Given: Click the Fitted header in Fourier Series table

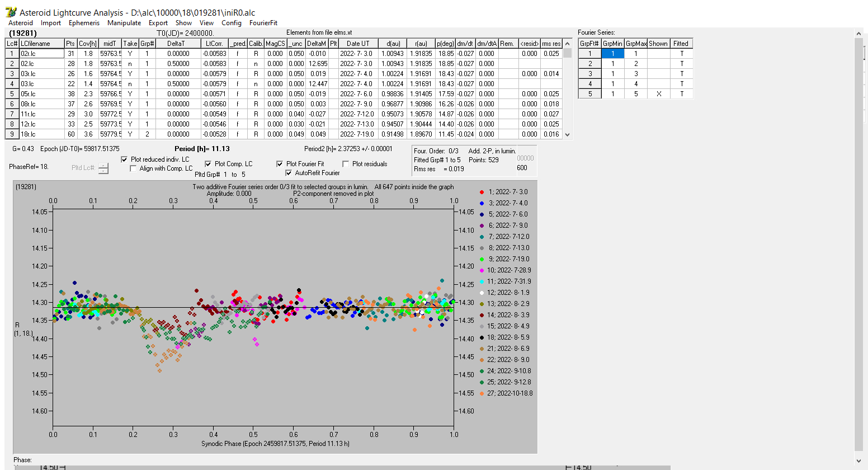Looking at the screenshot, I should tap(681, 44).
